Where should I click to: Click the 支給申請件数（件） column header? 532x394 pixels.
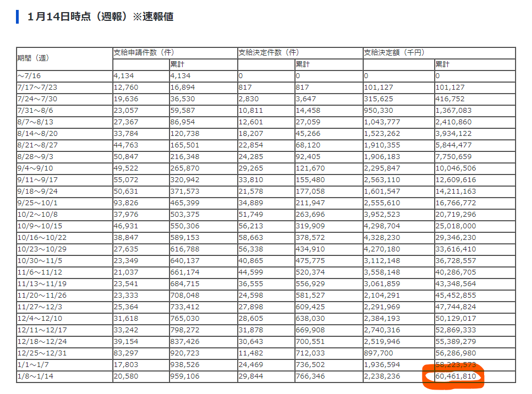pos(144,53)
